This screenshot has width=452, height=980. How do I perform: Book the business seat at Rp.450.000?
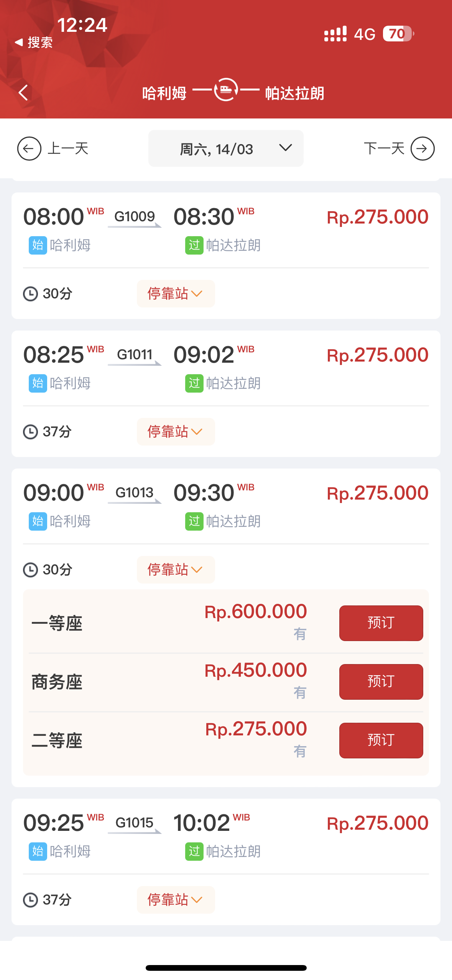(x=381, y=682)
